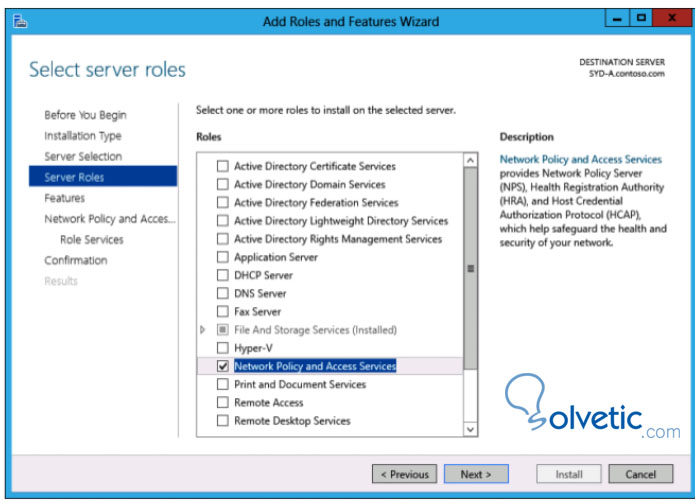Check the DNS Server role
This screenshot has width=699, height=504.
222,293
